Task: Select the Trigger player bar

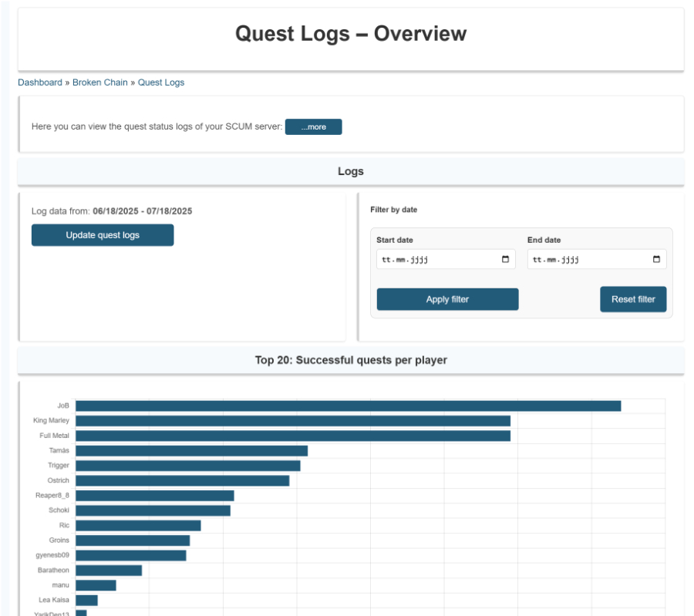Action: point(187,466)
